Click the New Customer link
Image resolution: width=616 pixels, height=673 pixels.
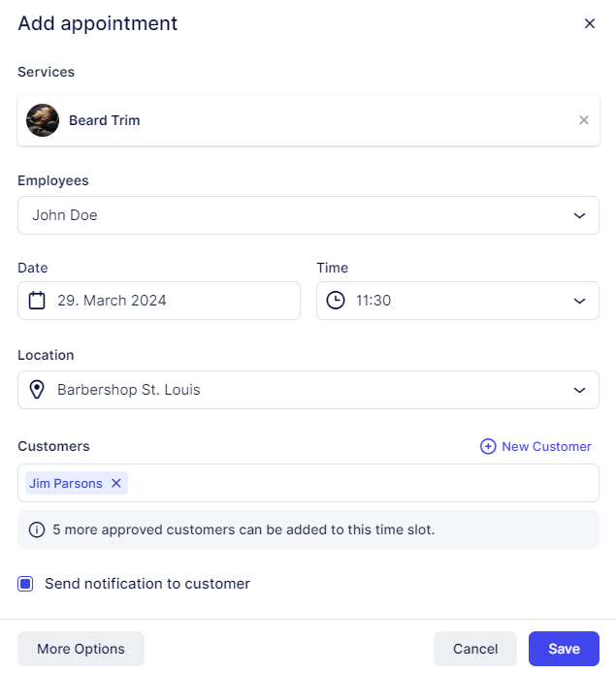pyautogui.click(x=546, y=447)
